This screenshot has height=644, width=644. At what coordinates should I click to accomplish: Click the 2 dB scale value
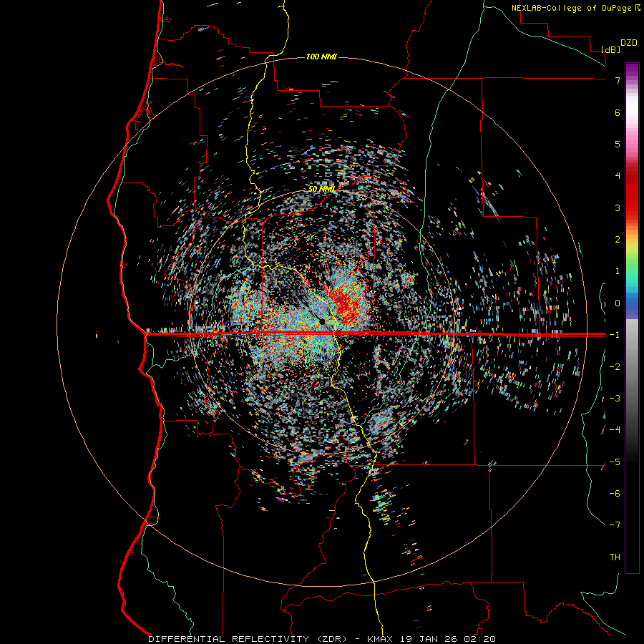pos(618,240)
